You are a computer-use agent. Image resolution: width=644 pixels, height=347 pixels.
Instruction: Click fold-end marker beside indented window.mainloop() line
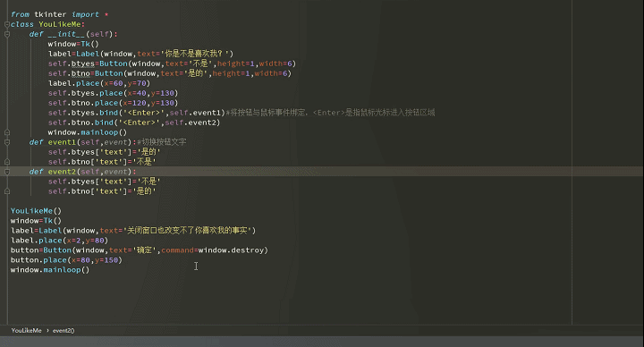click(x=7, y=132)
